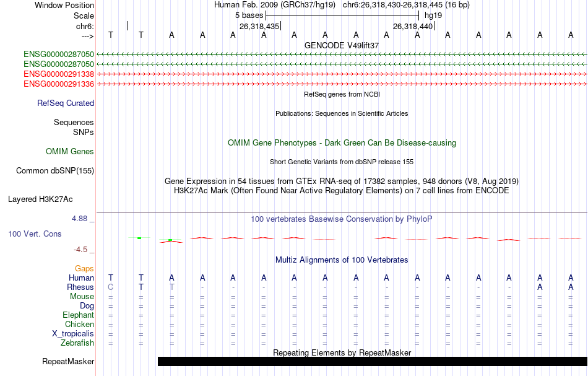Click the 100 Vert. Cons track label
Viewport: 588px width, 376px height.
(x=35, y=234)
